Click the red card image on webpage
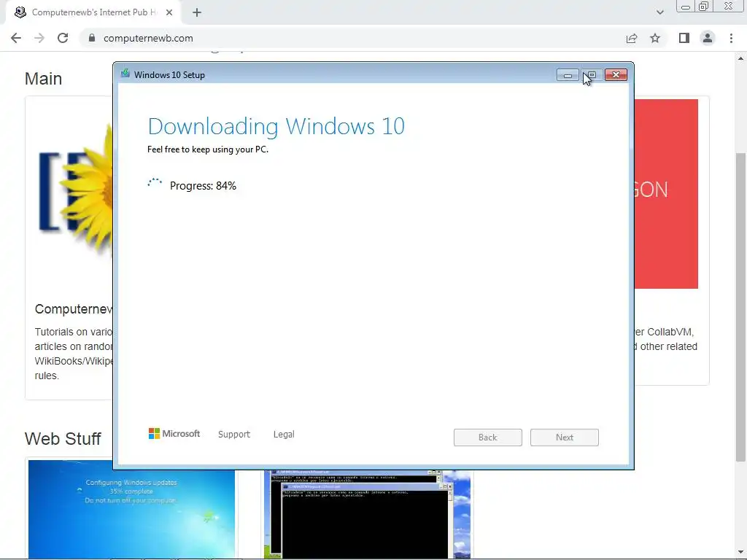747x560 pixels. 666,194
